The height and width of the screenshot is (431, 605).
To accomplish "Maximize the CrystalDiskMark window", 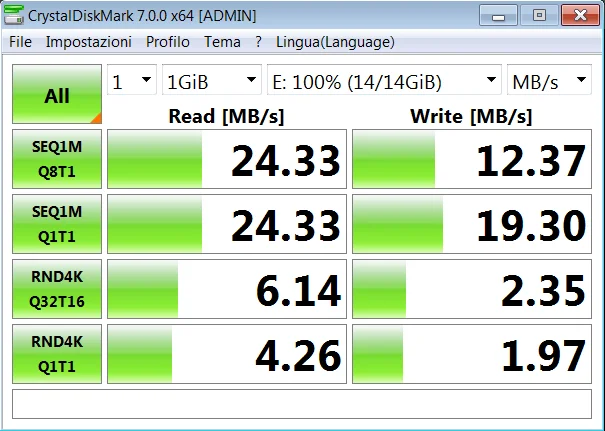I will click(x=539, y=15).
